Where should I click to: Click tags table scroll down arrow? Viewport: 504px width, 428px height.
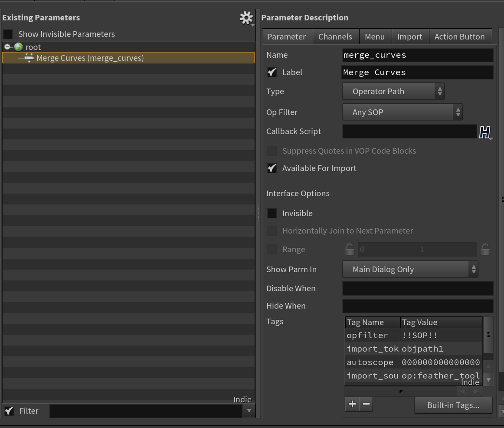click(488, 379)
